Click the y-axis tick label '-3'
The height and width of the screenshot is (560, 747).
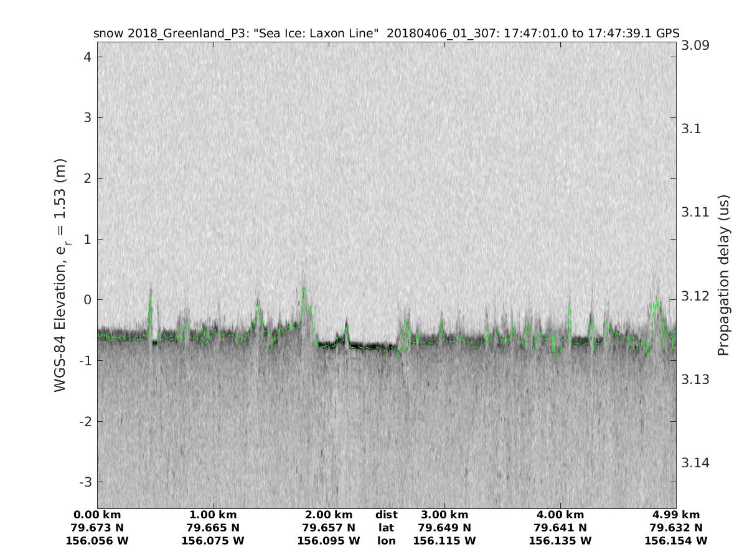pyautogui.click(x=85, y=482)
